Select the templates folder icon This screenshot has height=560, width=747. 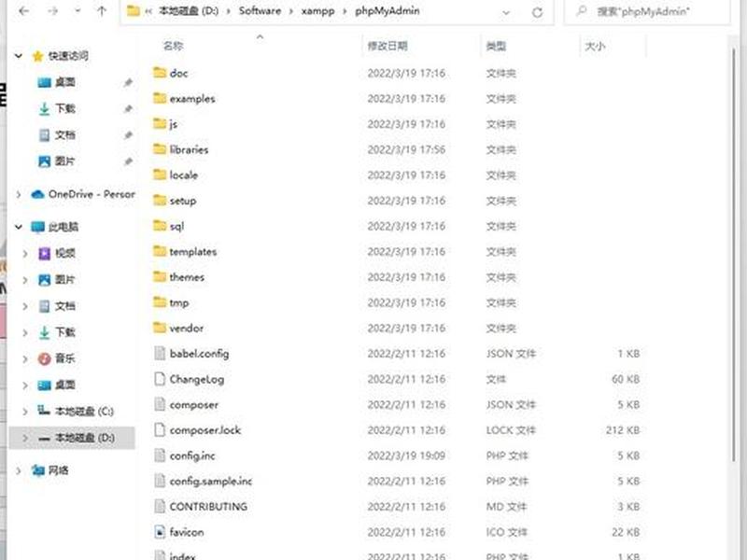point(160,251)
